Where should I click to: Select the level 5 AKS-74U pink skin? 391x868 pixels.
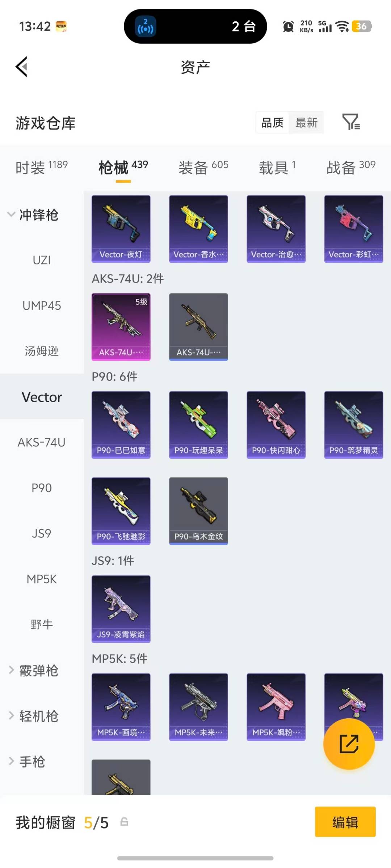click(x=121, y=327)
